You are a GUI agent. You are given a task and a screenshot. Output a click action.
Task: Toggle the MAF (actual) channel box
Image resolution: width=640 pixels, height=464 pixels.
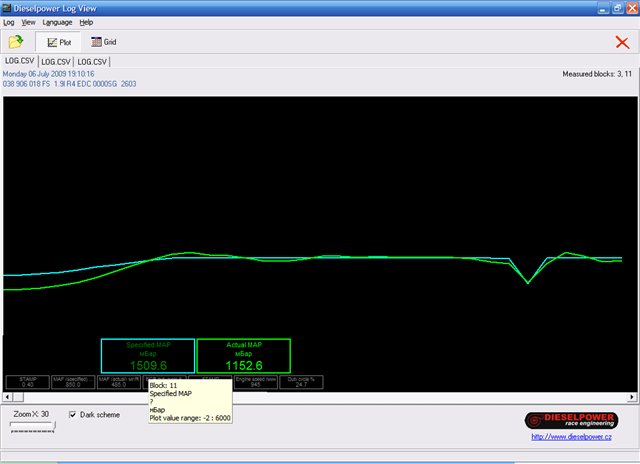coord(119,382)
